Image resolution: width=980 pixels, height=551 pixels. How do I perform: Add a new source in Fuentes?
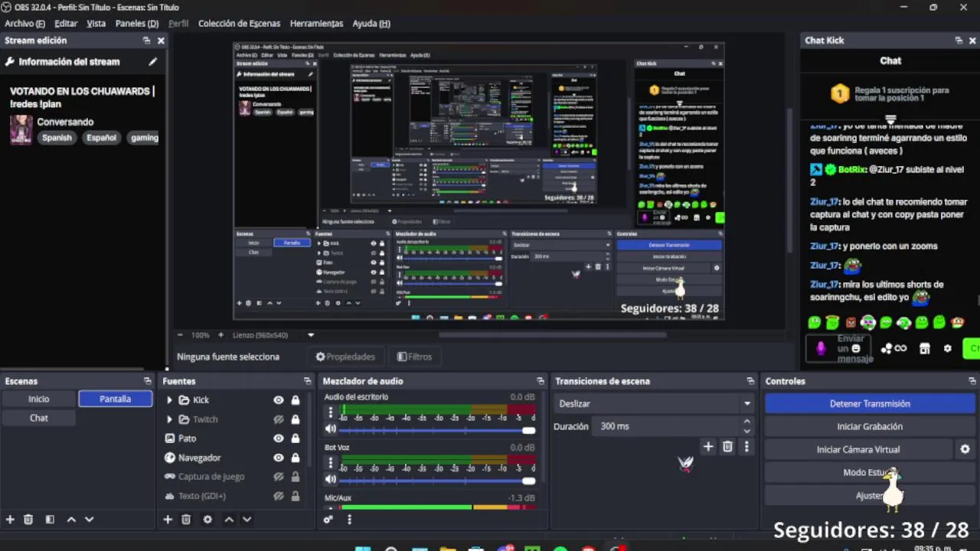[x=168, y=519]
